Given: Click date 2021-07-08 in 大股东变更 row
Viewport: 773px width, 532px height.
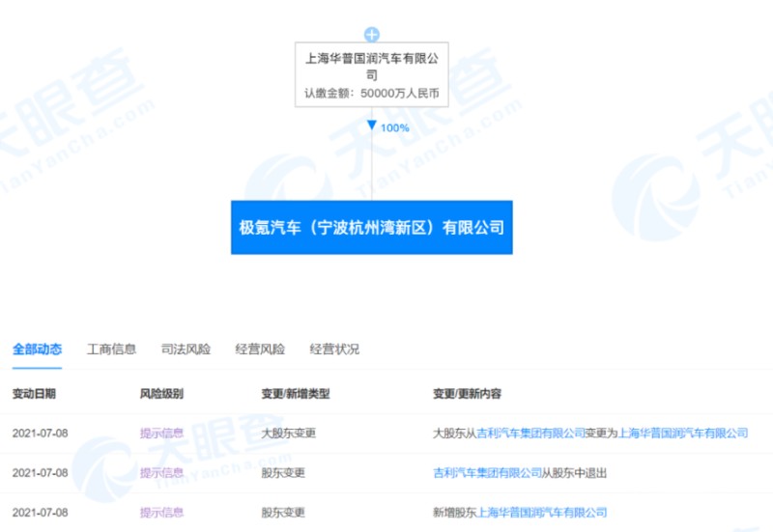Looking at the screenshot, I should 40,434.
